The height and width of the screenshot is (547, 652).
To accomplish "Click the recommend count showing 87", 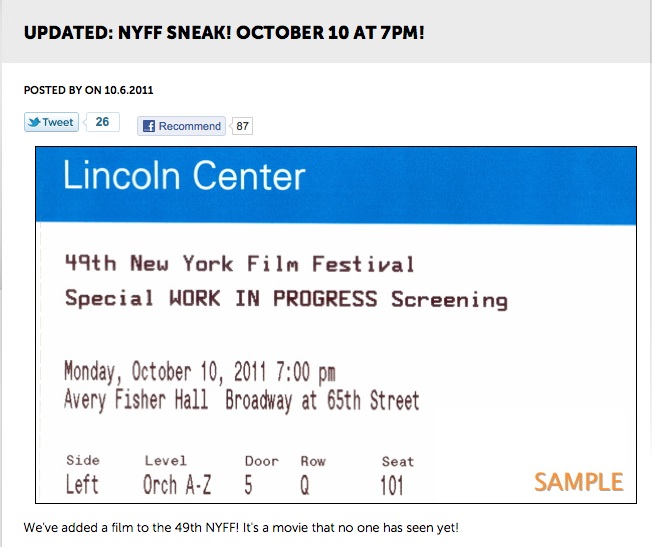I will point(243,126).
